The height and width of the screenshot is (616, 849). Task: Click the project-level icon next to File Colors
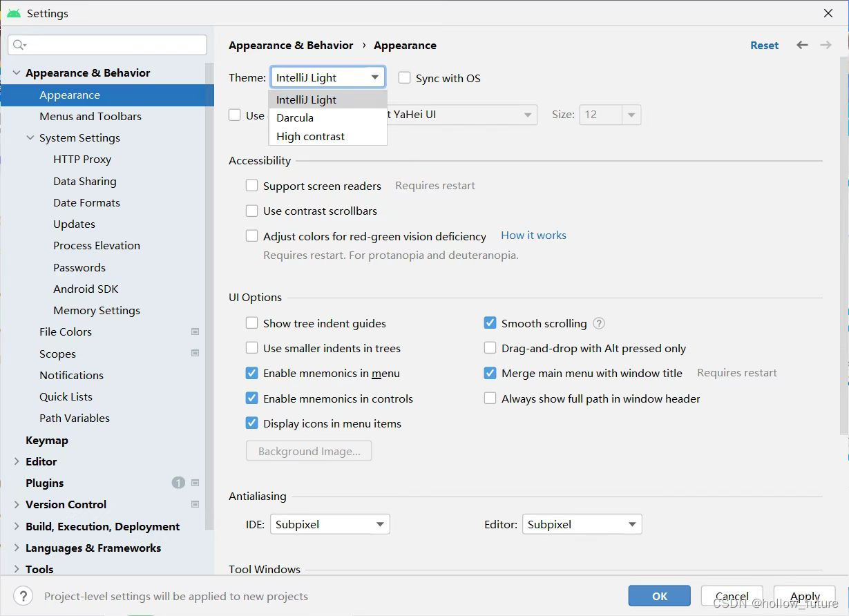point(195,331)
